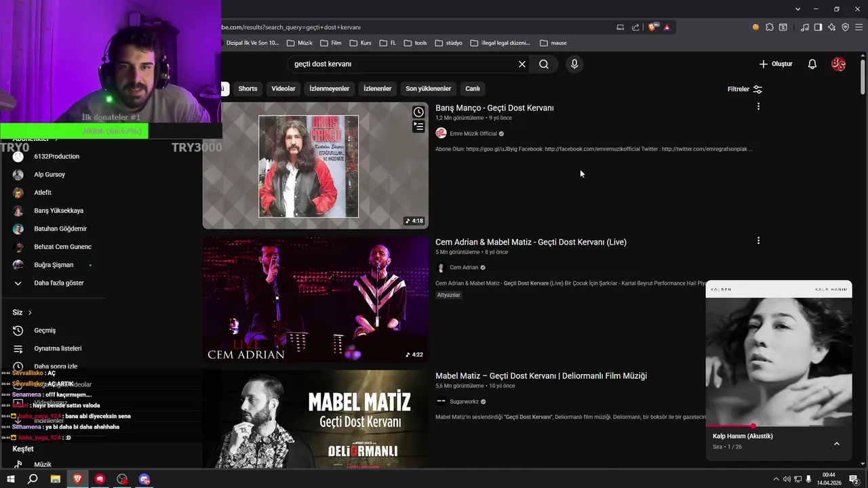Screen dimensions: 868x488
Task: Open Cem Adrian & Mabel Matiz live title
Action: (x=531, y=242)
